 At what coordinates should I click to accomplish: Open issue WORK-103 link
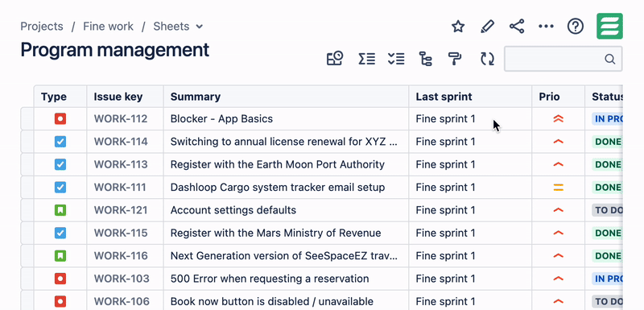pos(122,279)
